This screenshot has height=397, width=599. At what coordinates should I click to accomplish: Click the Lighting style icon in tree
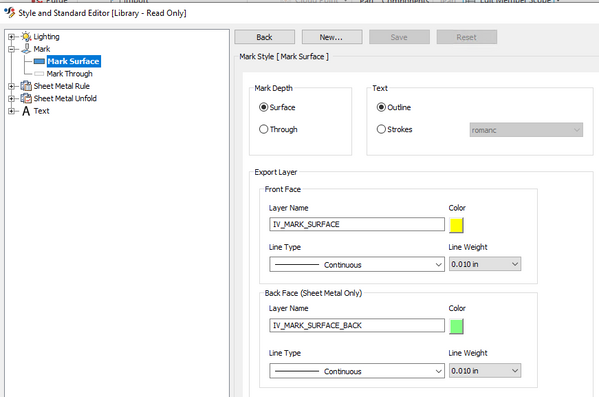(26, 37)
